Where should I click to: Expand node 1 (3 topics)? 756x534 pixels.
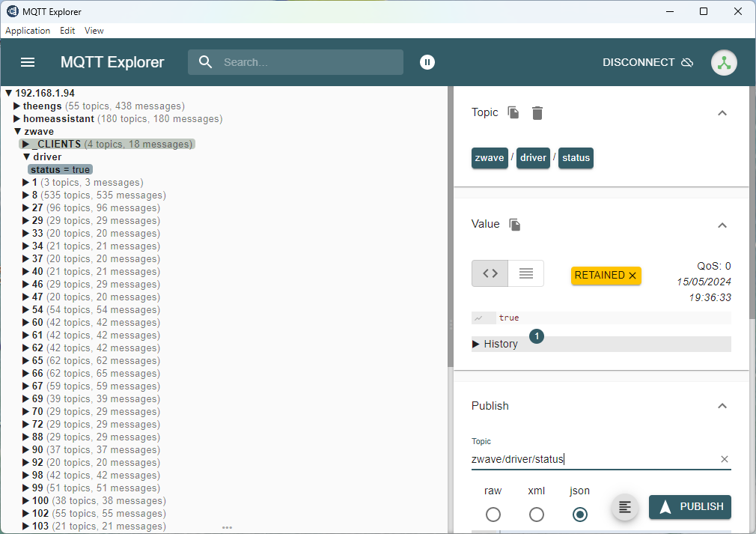pos(25,182)
